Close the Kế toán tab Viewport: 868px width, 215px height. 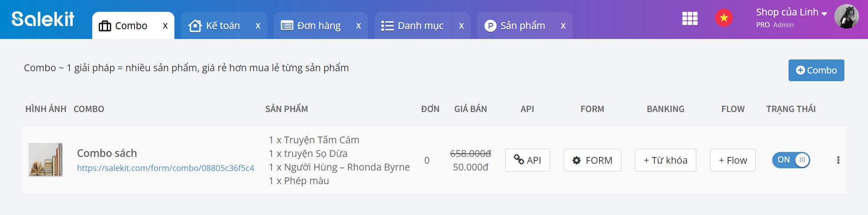[x=258, y=26]
